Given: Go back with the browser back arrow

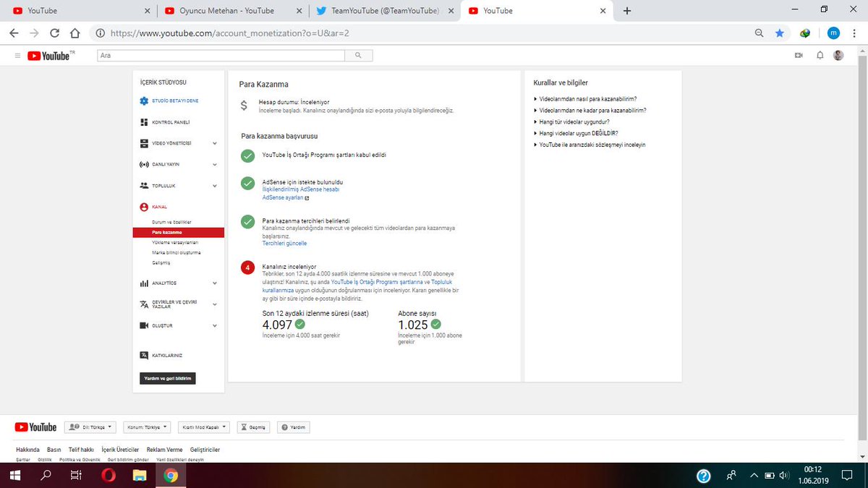Looking at the screenshot, I should coord(14,33).
